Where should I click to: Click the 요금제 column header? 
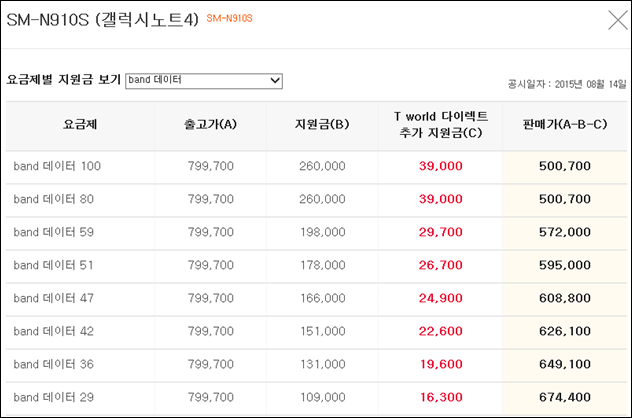(x=80, y=124)
